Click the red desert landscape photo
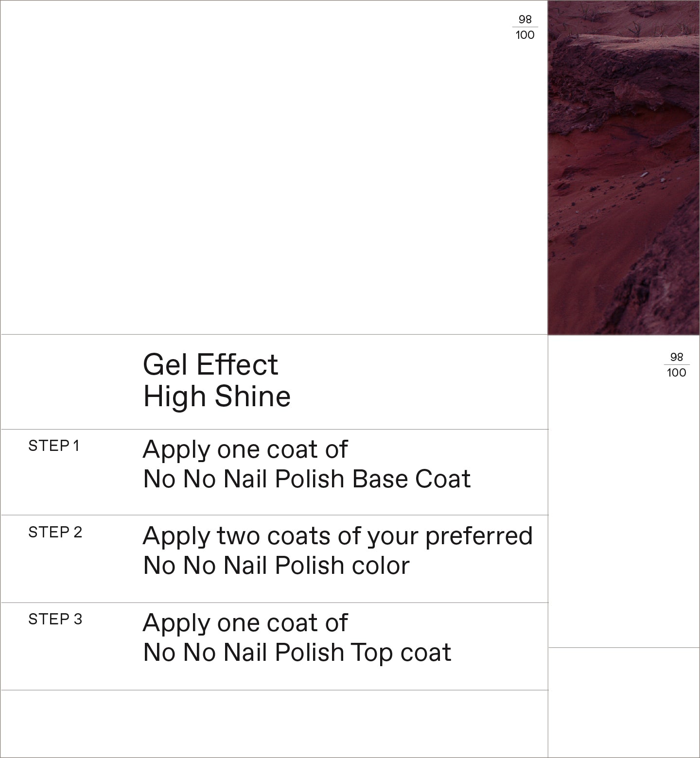The image size is (700, 758). click(624, 168)
